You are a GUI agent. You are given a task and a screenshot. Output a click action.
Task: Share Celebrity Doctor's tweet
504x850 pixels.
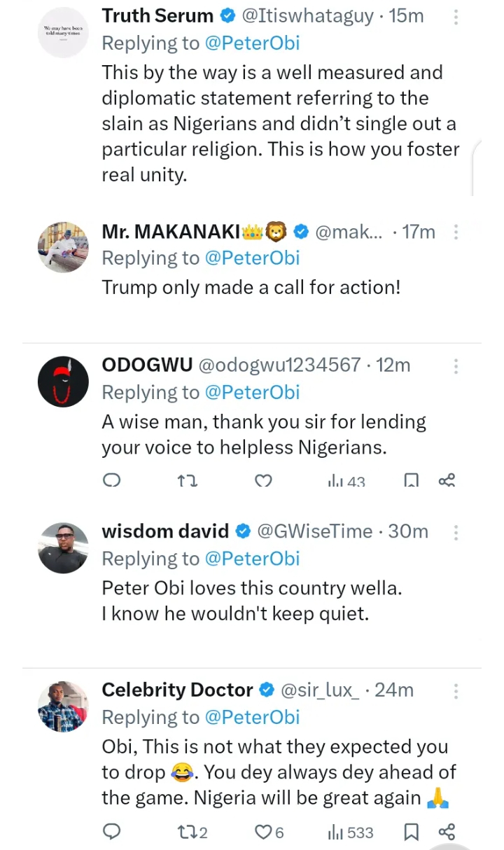[x=447, y=832]
